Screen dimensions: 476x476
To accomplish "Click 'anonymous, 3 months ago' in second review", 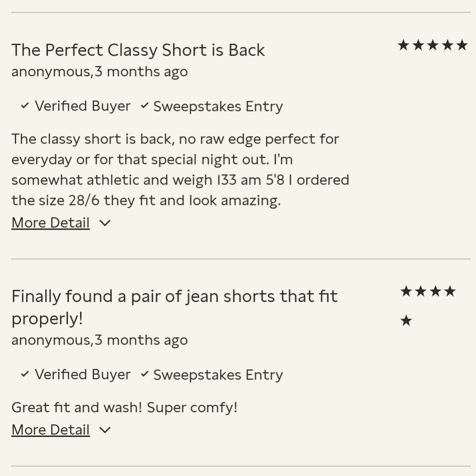I will [x=99, y=340].
